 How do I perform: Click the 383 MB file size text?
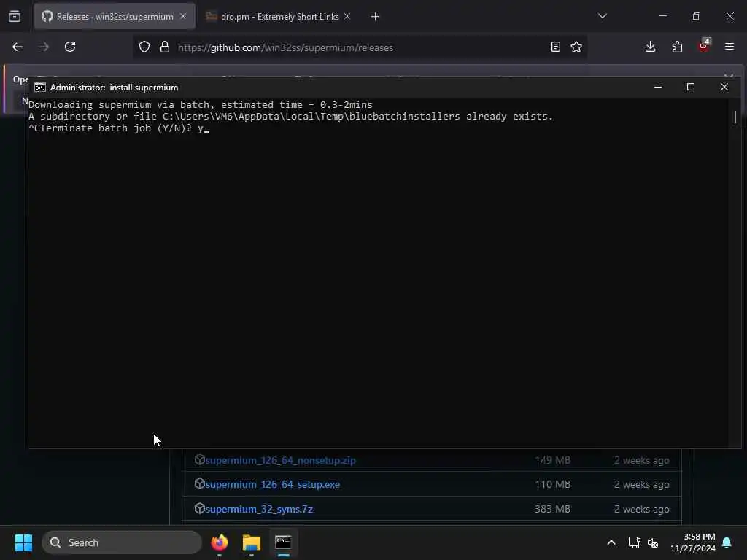552,509
